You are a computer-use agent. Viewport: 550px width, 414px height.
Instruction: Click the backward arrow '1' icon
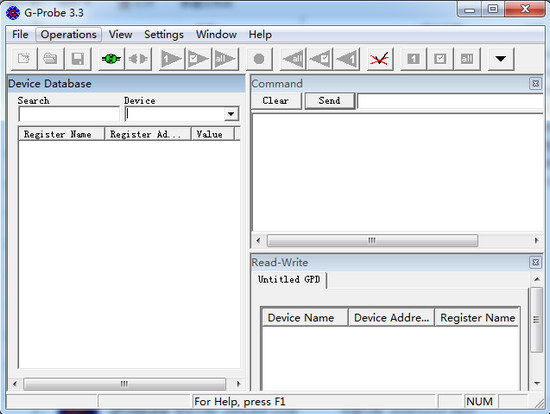pyautogui.click(x=346, y=59)
